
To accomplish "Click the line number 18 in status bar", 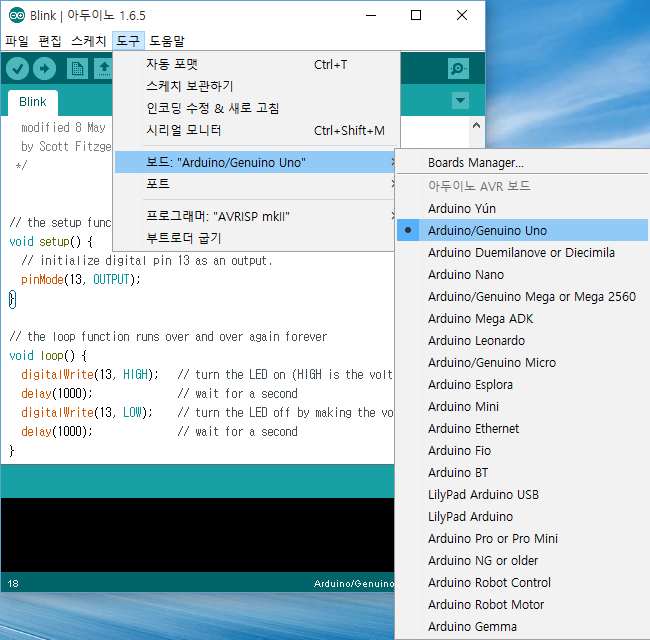I will pyautogui.click(x=13, y=583).
